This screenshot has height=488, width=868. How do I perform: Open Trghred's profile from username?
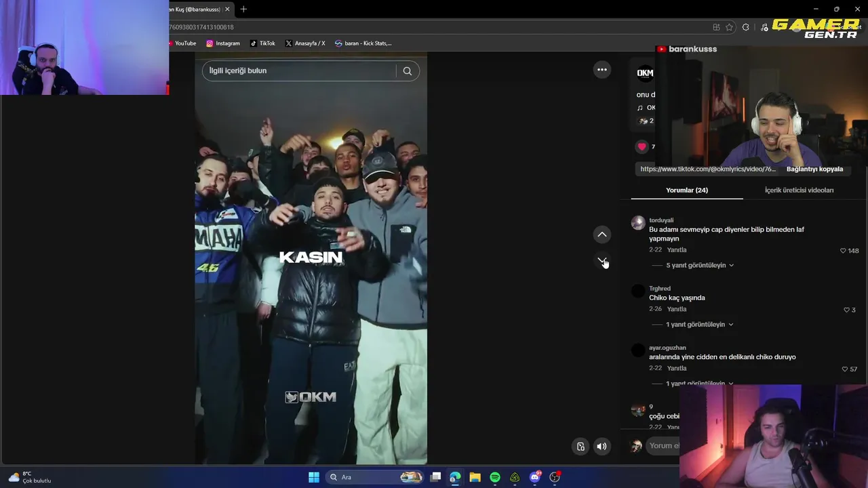tap(660, 289)
